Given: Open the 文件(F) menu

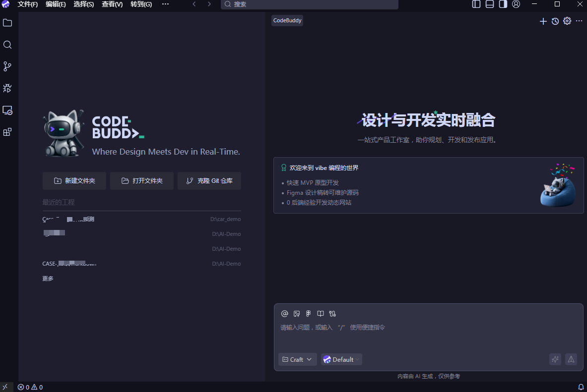Looking at the screenshot, I should [x=28, y=4].
